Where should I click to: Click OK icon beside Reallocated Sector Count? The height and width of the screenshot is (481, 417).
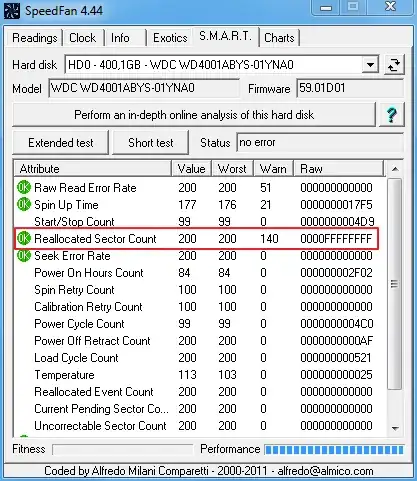[x=24, y=238]
